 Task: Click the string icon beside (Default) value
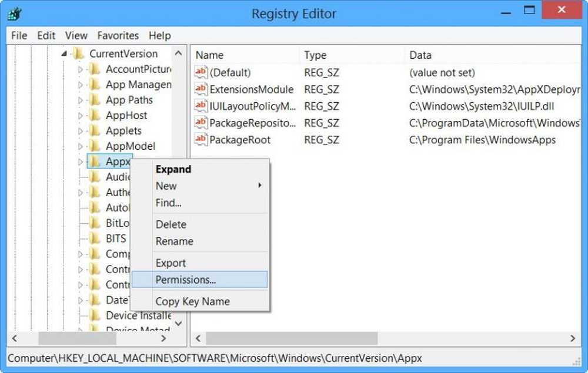point(201,72)
